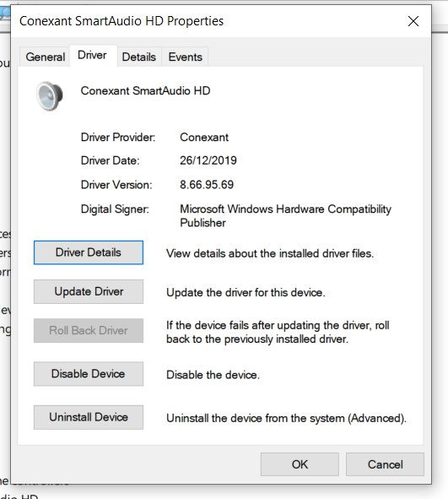Open Driver Details
The height and width of the screenshot is (499, 448).
pos(89,252)
